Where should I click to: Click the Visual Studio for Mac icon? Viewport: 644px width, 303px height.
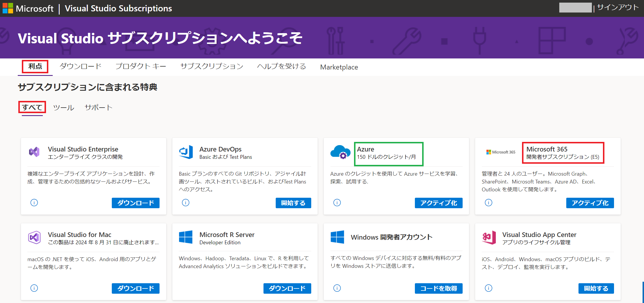[x=35, y=237]
